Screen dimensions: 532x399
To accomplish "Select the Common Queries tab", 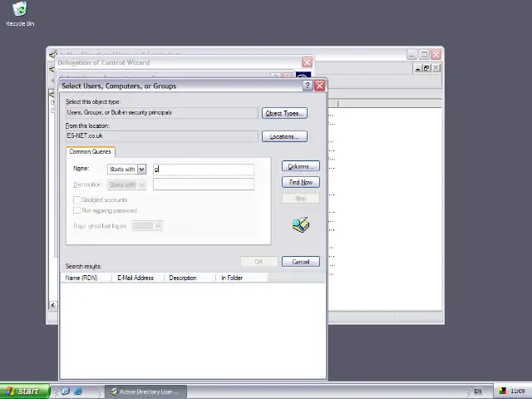I will pyautogui.click(x=91, y=151).
